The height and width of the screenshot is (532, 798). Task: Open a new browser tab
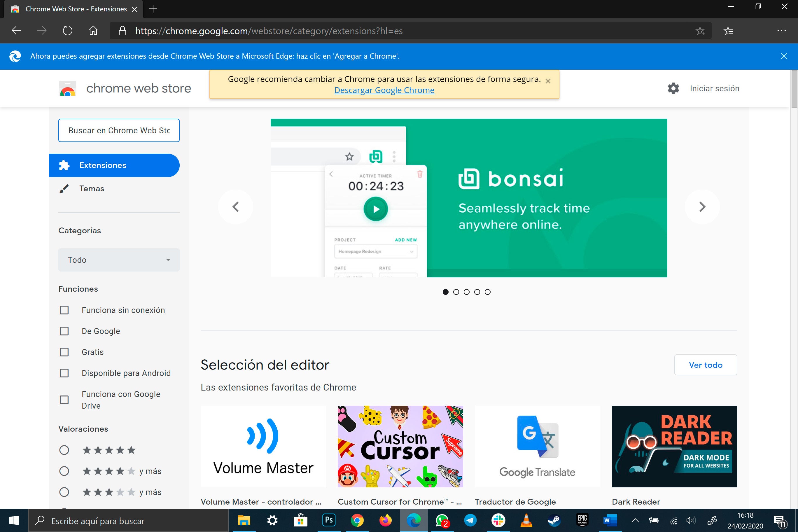click(153, 9)
